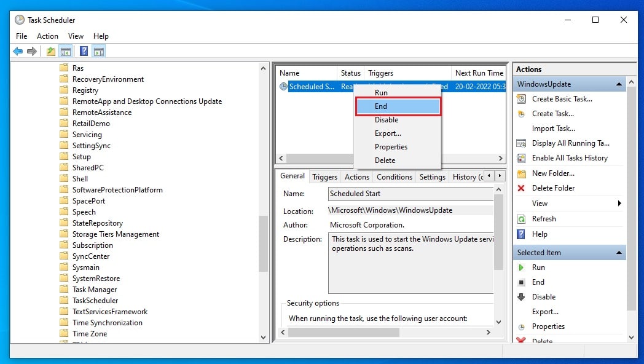Viewport: 644px width, 364px height.
Task: Click the tabs scroll-right arrow
Action: click(500, 176)
